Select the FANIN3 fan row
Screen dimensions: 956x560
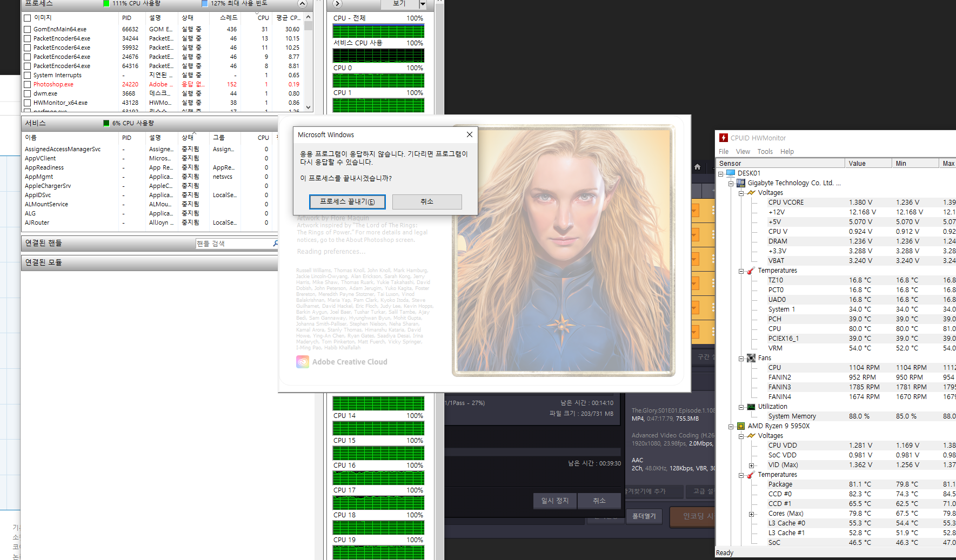coord(861,387)
